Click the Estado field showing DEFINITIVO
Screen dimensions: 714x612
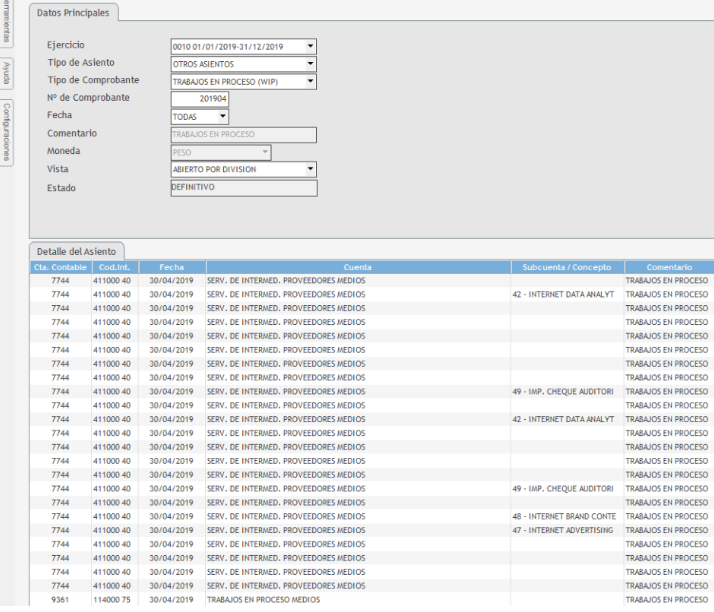[x=243, y=187]
